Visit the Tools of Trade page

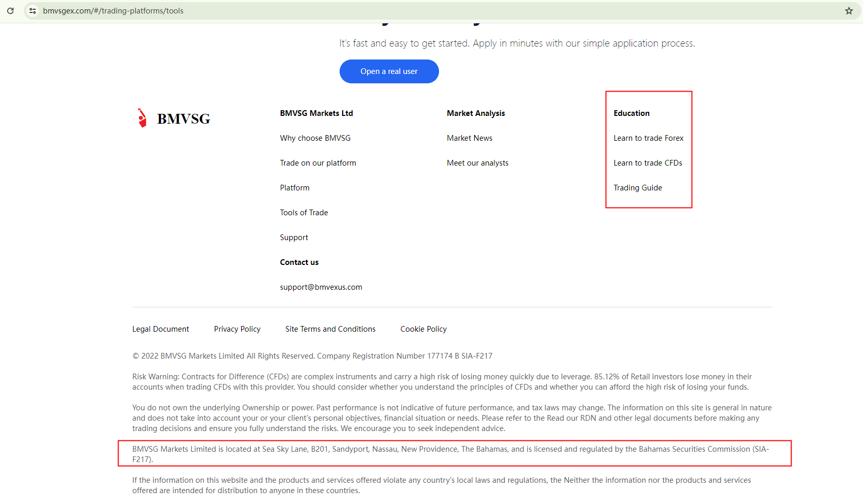pyautogui.click(x=304, y=213)
